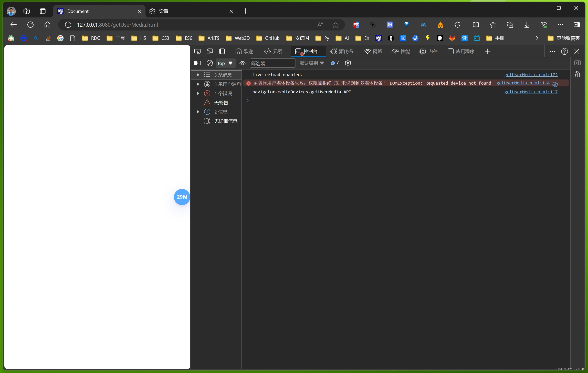Click the settings gear icon in console
This screenshot has height=373, width=588.
(x=348, y=63)
